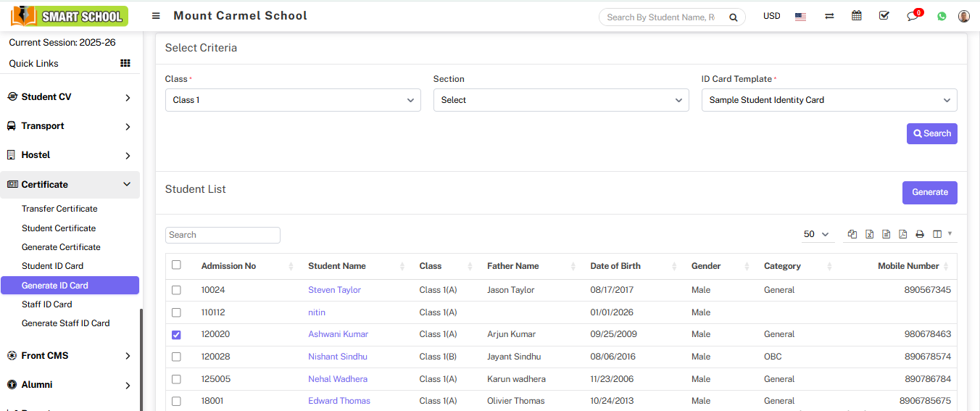Open the calendar icon in top bar
Viewport: 980px width, 411px height.
coord(857,16)
